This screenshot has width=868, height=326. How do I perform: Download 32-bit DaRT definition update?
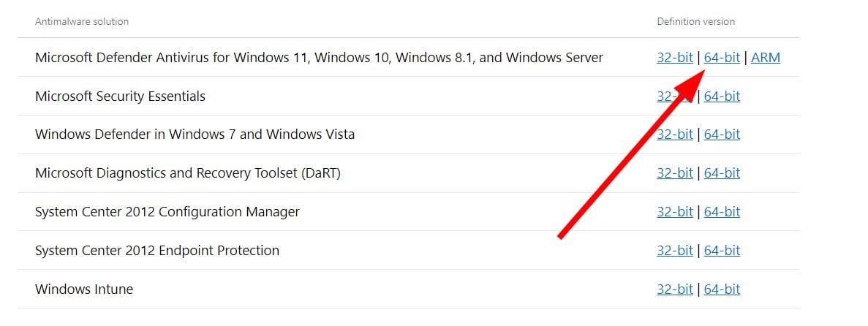pos(674,173)
